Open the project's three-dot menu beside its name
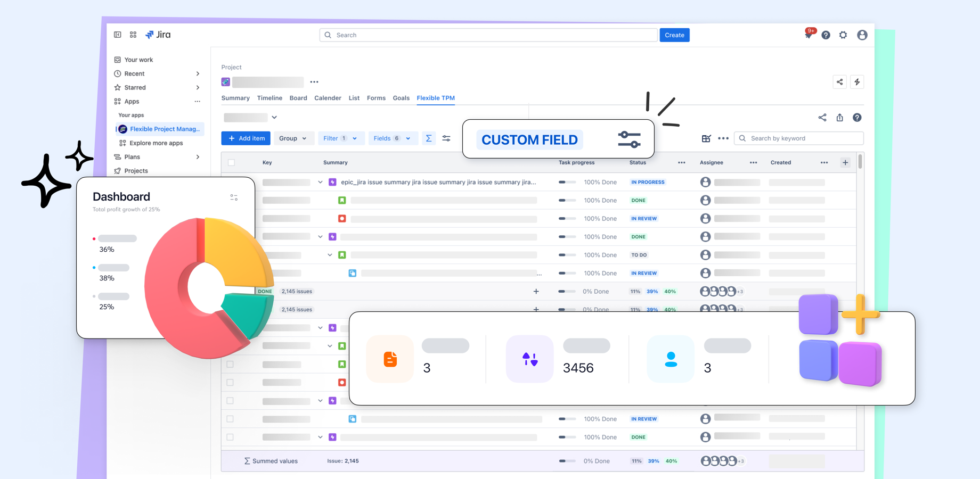 pyautogui.click(x=314, y=82)
